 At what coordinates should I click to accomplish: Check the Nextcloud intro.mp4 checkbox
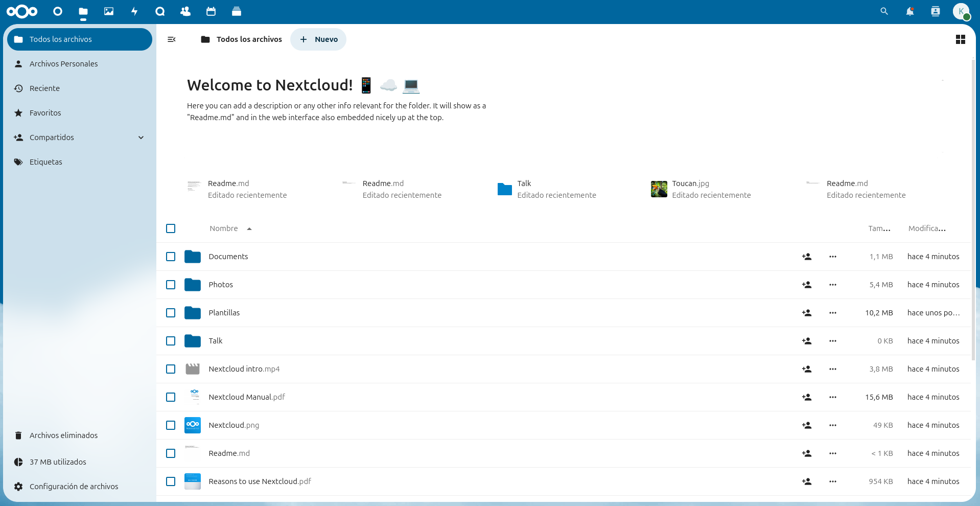point(171,369)
